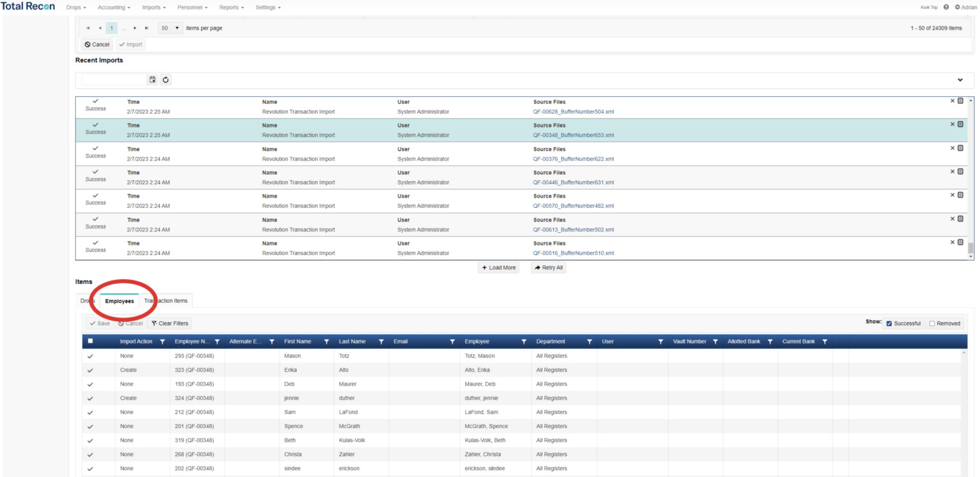Open the Recent Imports date picker calendar
This screenshot has height=477, width=980.
tap(152, 80)
